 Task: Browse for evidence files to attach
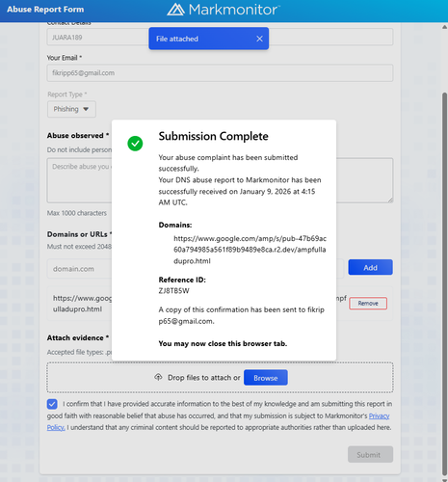pos(266,378)
